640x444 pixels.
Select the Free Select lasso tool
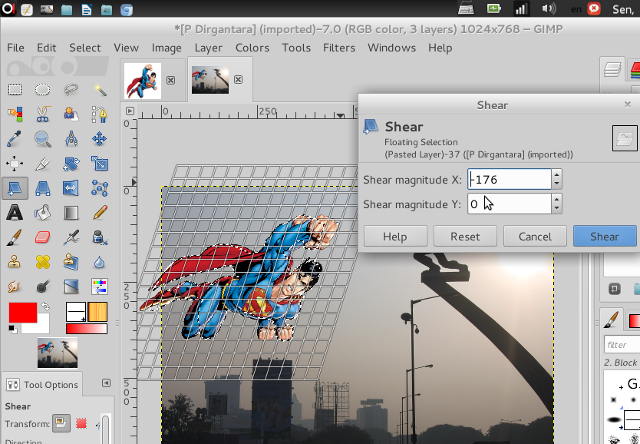71,89
